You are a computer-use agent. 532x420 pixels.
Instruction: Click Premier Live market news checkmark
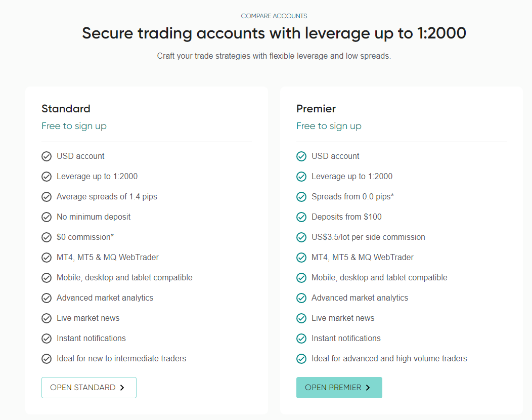pos(301,318)
